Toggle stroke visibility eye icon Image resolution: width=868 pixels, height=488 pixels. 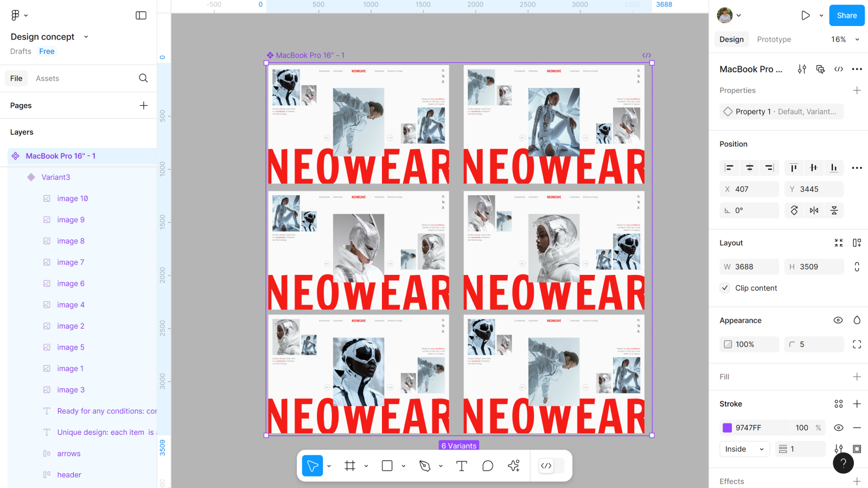point(838,428)
